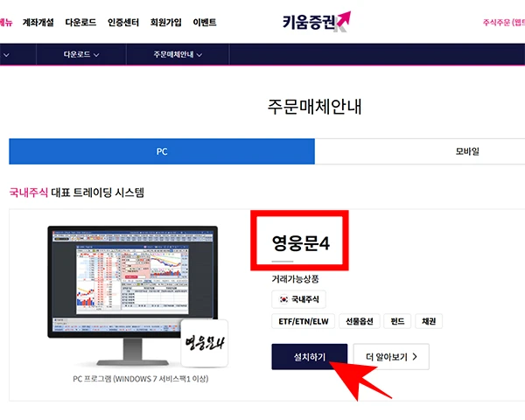Click the 영웅문4 calligraphy app icon
The width and height of the screenshot is (525, 420).
point(205,343)
